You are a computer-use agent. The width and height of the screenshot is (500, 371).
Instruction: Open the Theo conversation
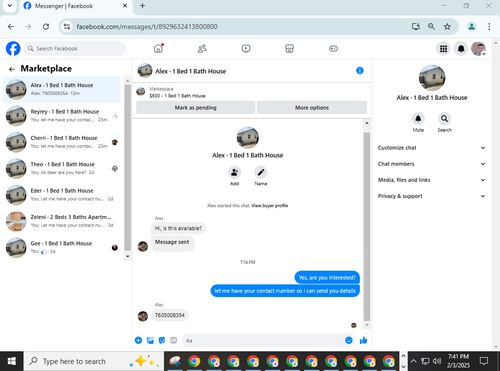click(62, 168)
